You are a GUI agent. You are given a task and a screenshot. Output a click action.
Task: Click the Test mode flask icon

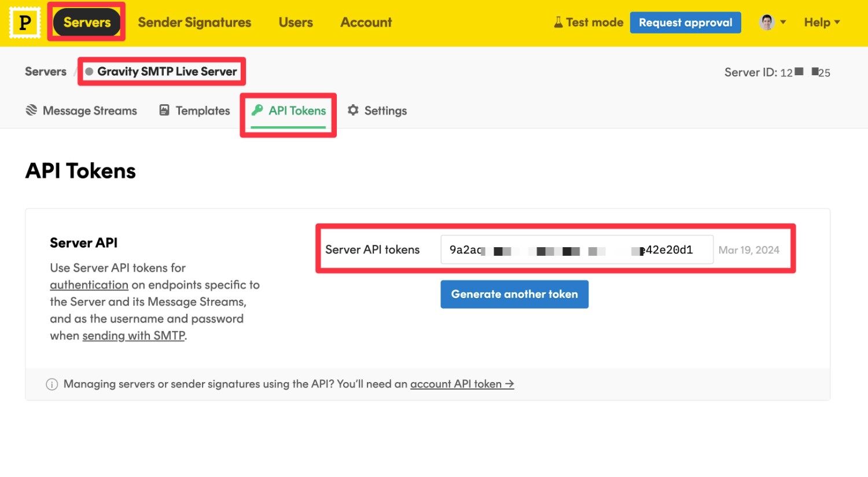coord(558,23)
